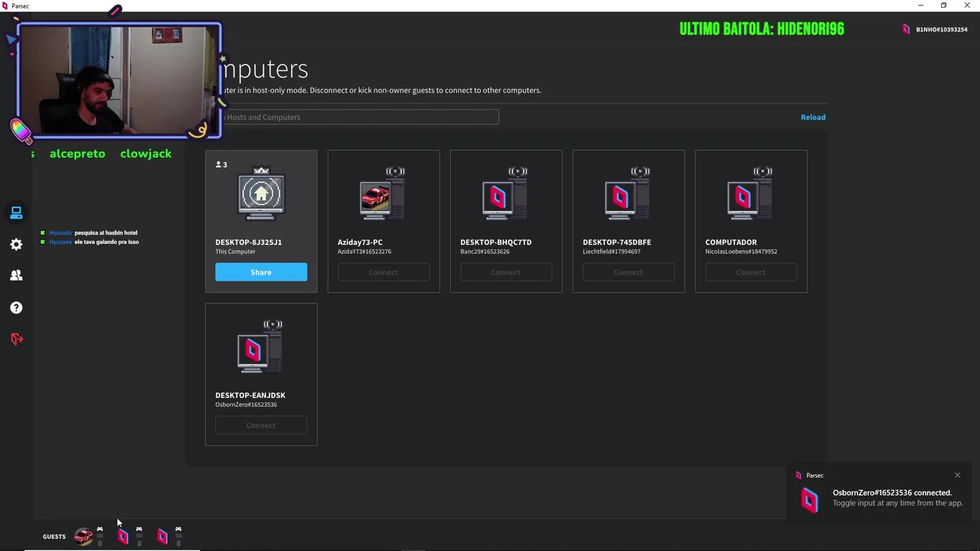Viewport: 980px width, 551px height.
Task: Open the Computers tab in the sidebar
Action: point(16,213)
